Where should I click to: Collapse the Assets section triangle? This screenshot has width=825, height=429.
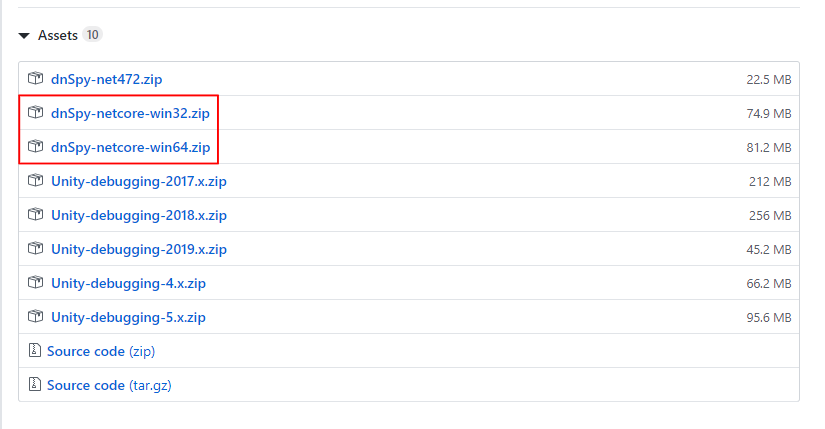pos(24,36)
